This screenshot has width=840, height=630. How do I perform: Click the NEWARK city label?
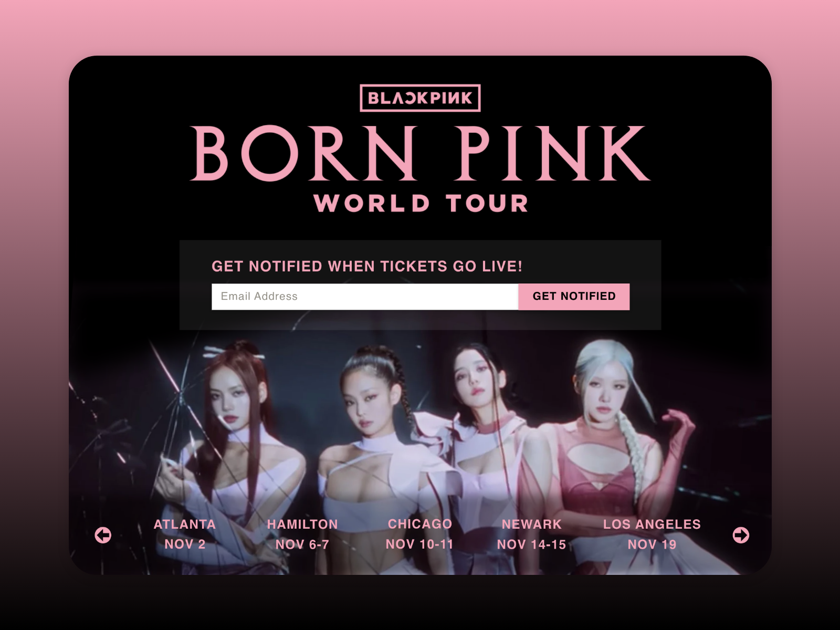532,524
